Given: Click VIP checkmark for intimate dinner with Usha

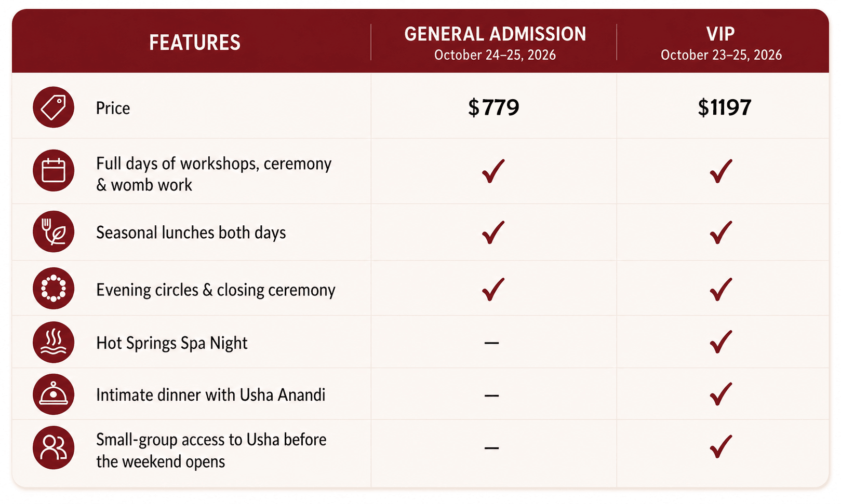Looking at the screenshot, I should [721, 394].
